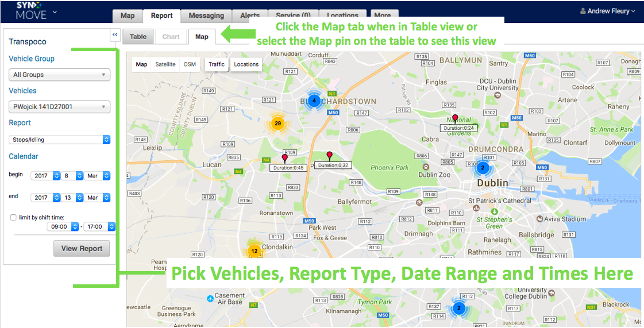Click the Dublin Zoo map icon
Image resolution: width=644 pixels, height=328 pixels.
(426, 167)
